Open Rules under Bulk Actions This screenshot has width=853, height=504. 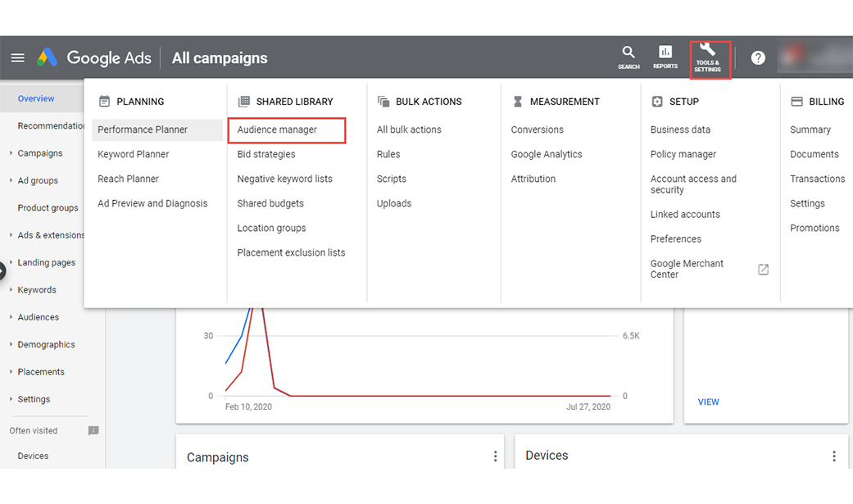388,154
